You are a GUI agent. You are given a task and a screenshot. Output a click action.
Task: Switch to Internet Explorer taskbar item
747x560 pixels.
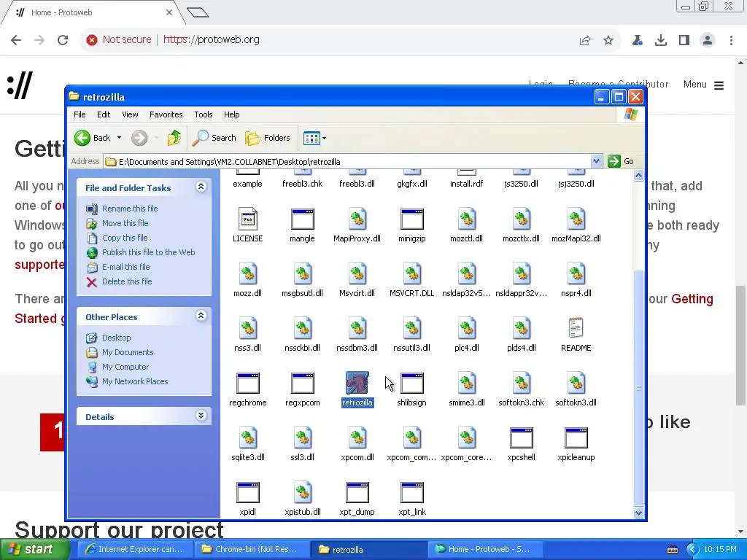(135, 550)
